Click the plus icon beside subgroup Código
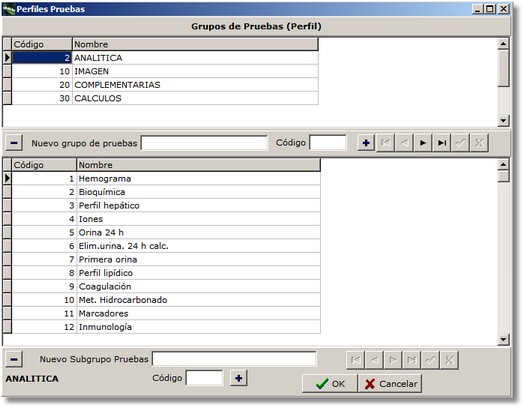Screen dimensions: 524x408 [239, 378]
